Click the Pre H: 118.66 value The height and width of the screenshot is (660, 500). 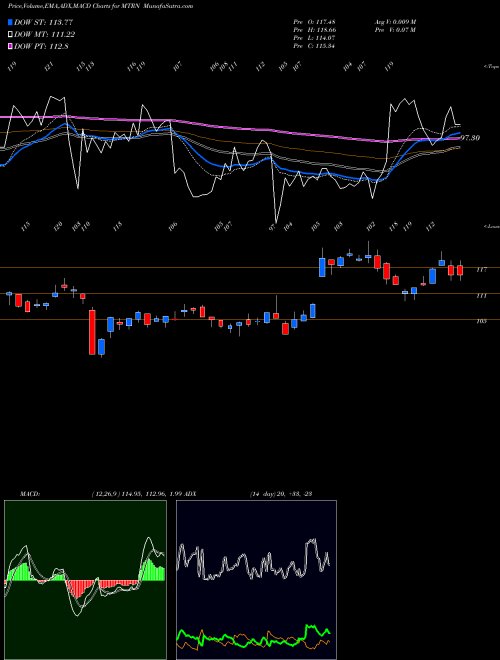(x=314, y=30)
